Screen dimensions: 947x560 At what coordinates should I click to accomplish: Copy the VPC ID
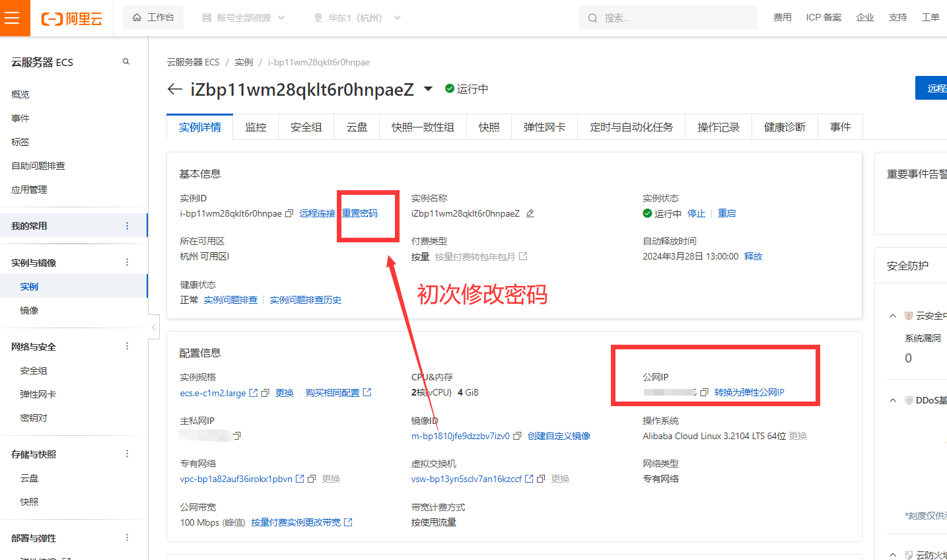pos(312,479)
